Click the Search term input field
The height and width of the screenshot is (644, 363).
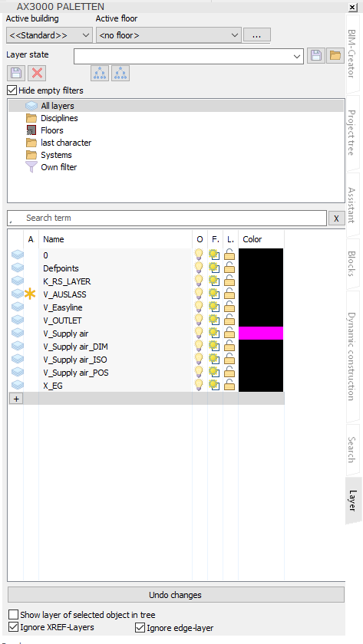tap(167, 218)
